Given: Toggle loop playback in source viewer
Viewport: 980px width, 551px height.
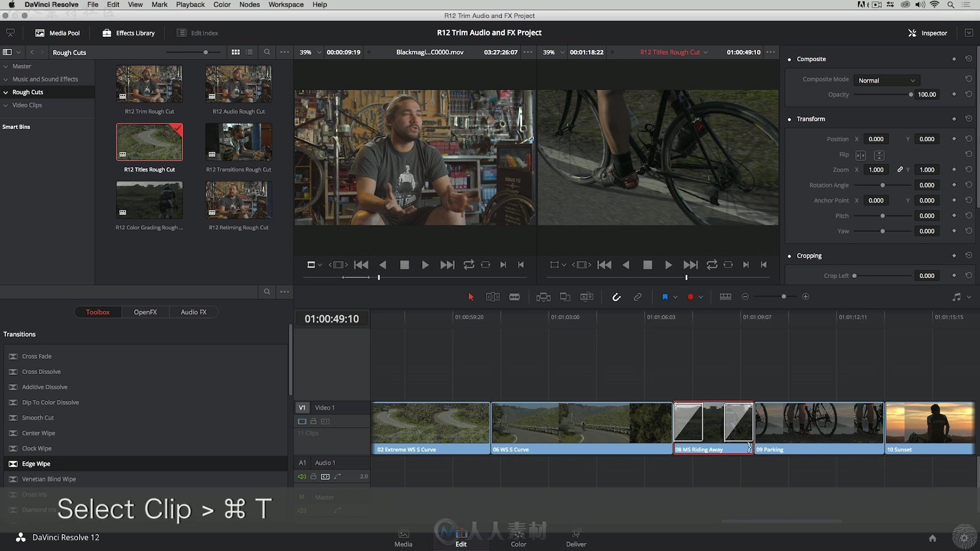Looking at the screenshot, I should click(469, 265).
